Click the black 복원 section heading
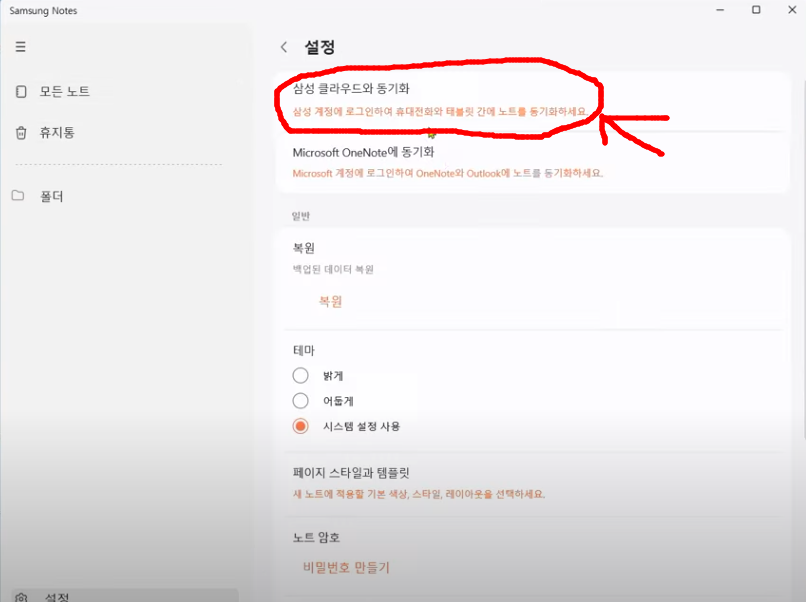This screenshot has width=806, height=602. pos(303,248)
